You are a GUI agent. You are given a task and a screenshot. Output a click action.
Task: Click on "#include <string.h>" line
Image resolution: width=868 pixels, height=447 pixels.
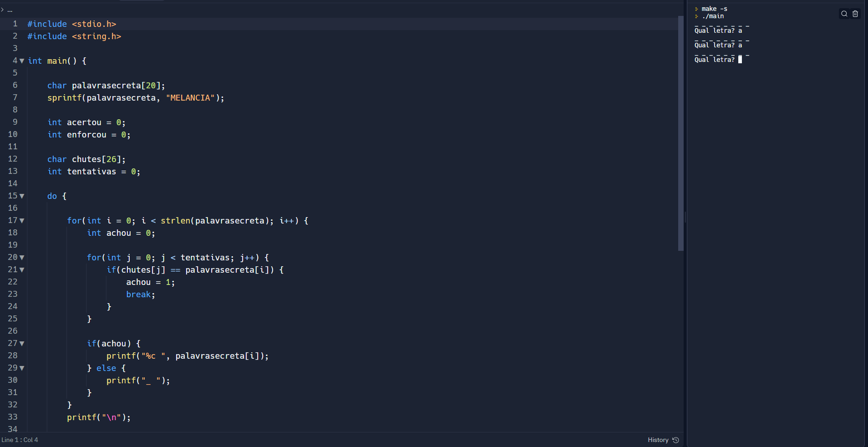(x=74, y=36)
